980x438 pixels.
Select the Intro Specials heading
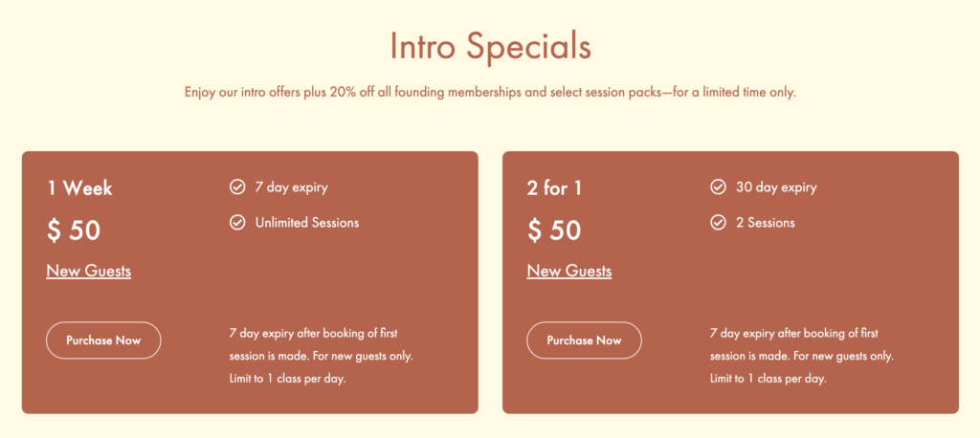490,46
